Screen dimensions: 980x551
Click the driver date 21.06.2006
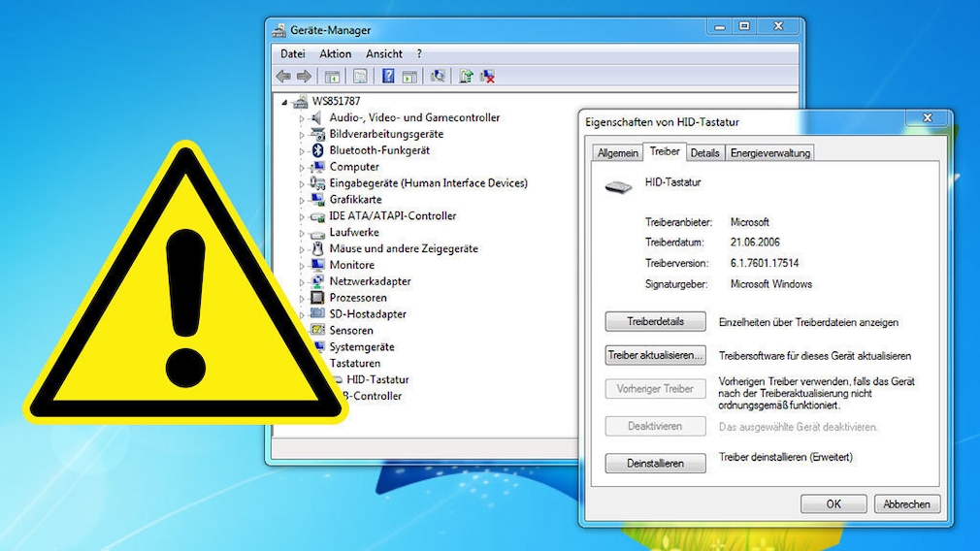pos(755,243)
